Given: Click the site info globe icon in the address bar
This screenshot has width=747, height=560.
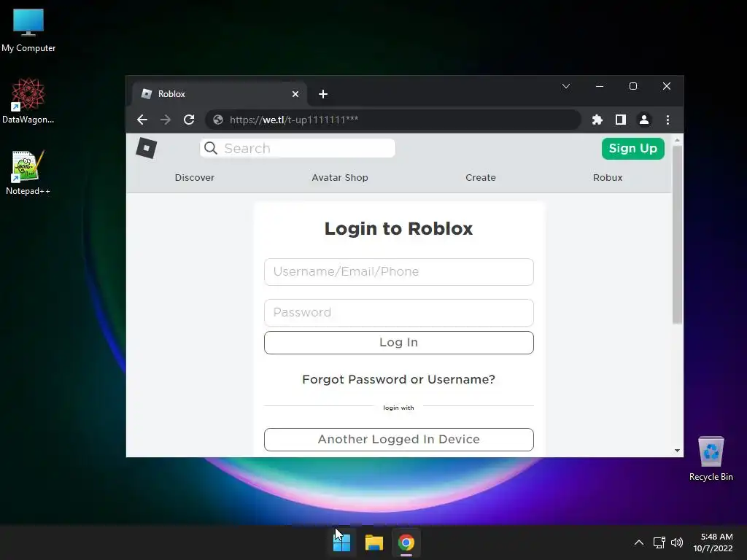Looking at the screenshot, I should click(x=218, y=120).
